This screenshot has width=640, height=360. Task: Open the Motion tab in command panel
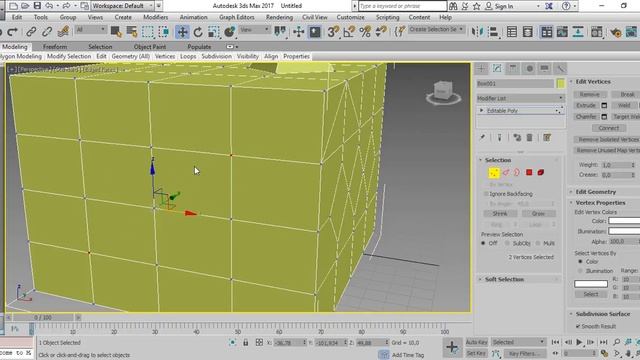(x=529, y=68)
